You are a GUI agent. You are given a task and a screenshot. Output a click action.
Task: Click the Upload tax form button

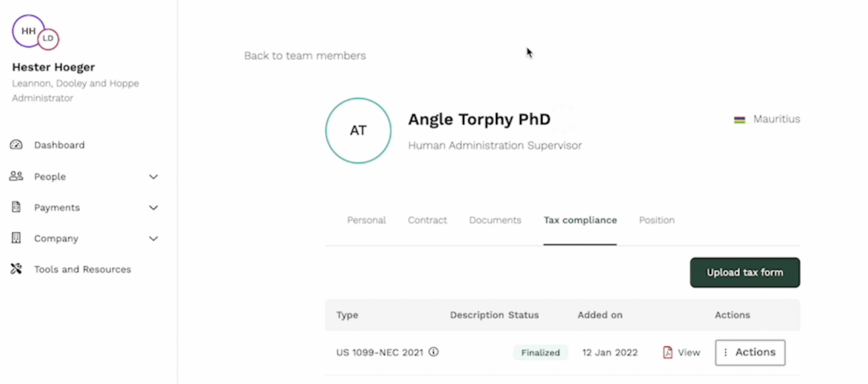[x=745, y=272]
